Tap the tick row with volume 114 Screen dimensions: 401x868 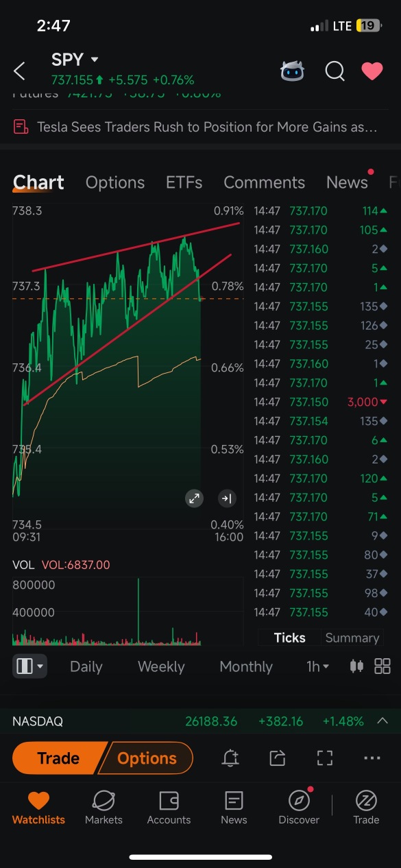[320, 210]
